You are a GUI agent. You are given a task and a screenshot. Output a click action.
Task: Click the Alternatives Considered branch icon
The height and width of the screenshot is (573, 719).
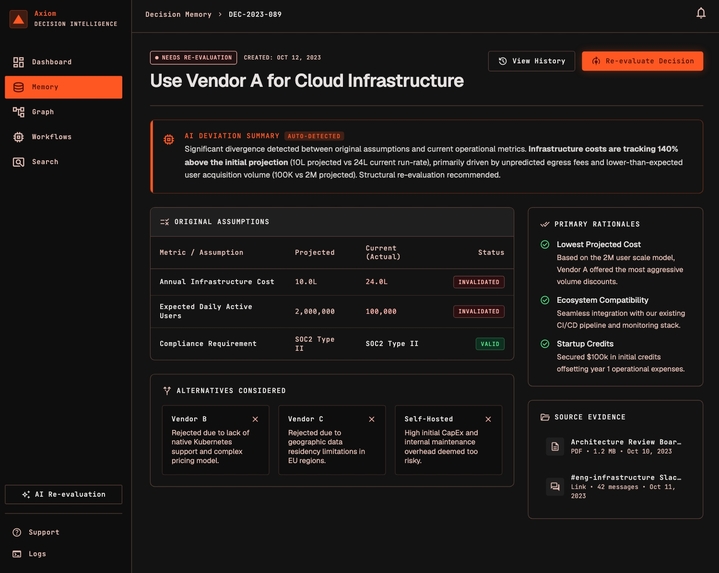167,391
